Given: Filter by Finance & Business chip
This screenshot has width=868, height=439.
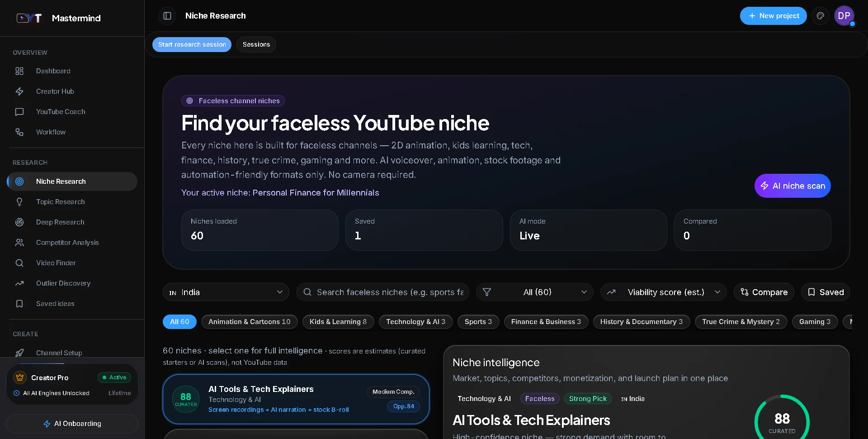Looking at the screenshot, I should 546,322.
